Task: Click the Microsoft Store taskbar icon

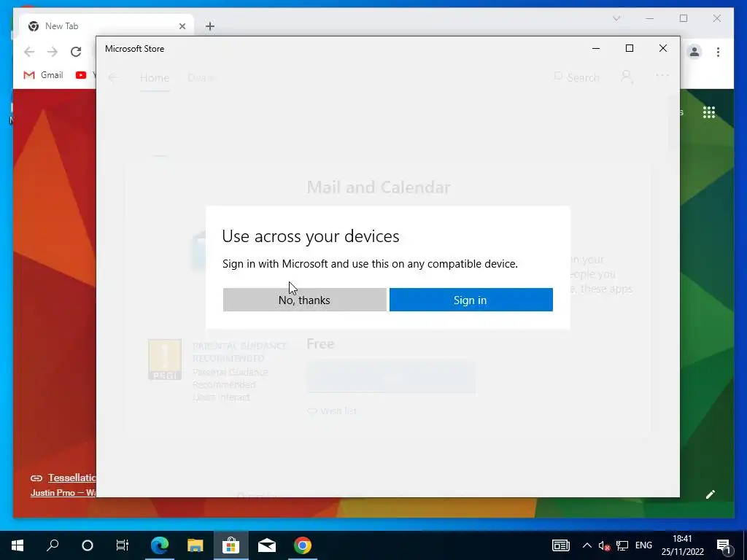Action: (x=231, y=545)
